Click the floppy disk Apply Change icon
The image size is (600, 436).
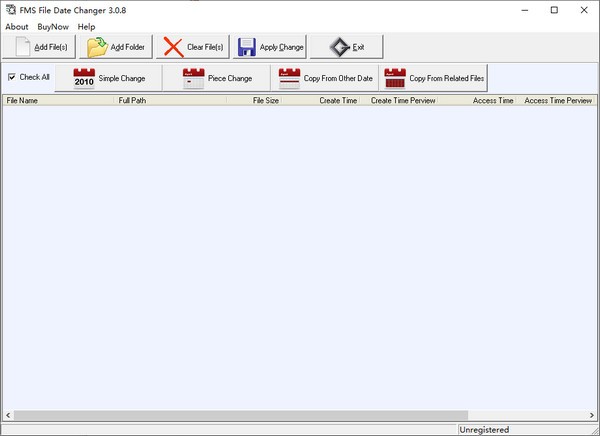[247, 47]
